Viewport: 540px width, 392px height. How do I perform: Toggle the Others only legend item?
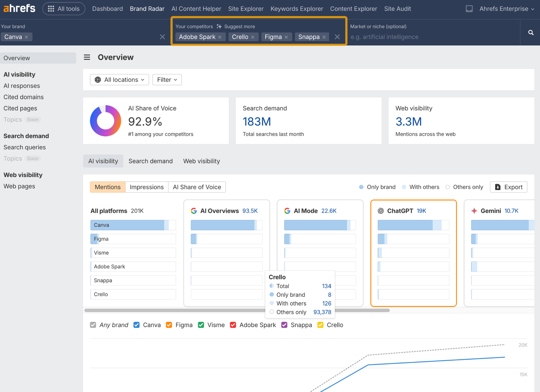click(x=464, y=187)
